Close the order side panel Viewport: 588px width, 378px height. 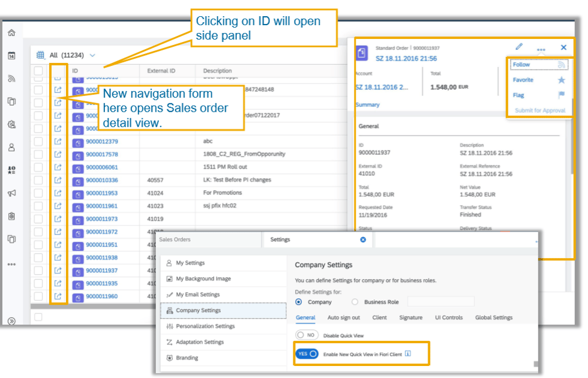click(563, 47)
